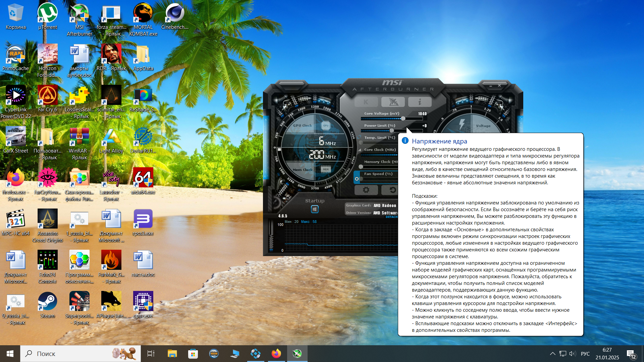Click the DETACH monitor link

pos(391,217)
